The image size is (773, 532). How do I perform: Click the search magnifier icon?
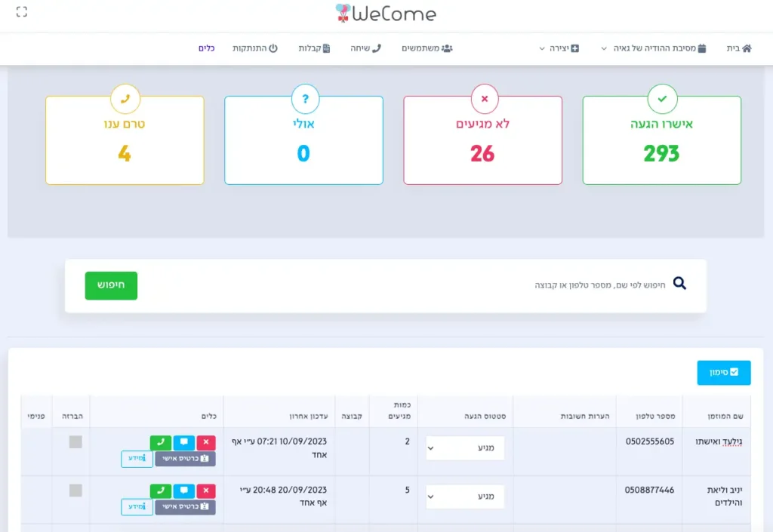tap(679, 284)
